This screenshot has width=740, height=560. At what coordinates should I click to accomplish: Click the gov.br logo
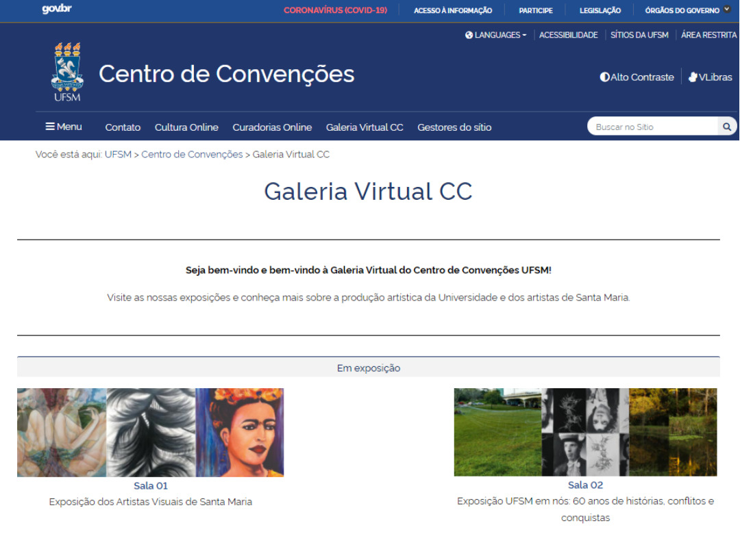pos(56,10)
